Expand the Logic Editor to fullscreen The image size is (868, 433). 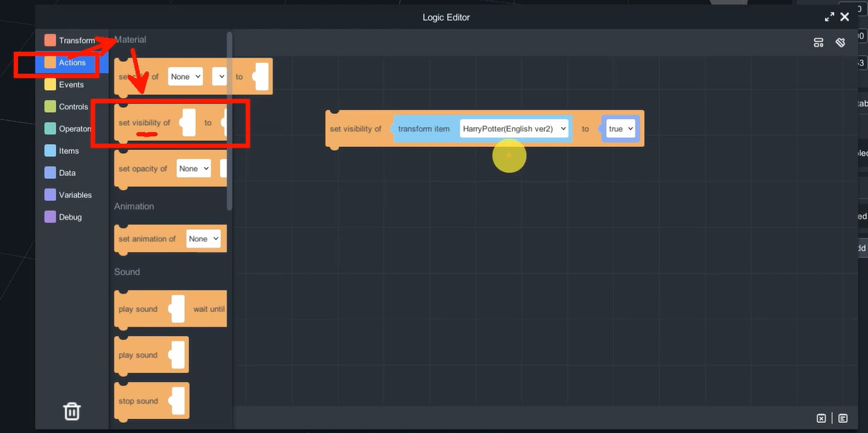829,17
